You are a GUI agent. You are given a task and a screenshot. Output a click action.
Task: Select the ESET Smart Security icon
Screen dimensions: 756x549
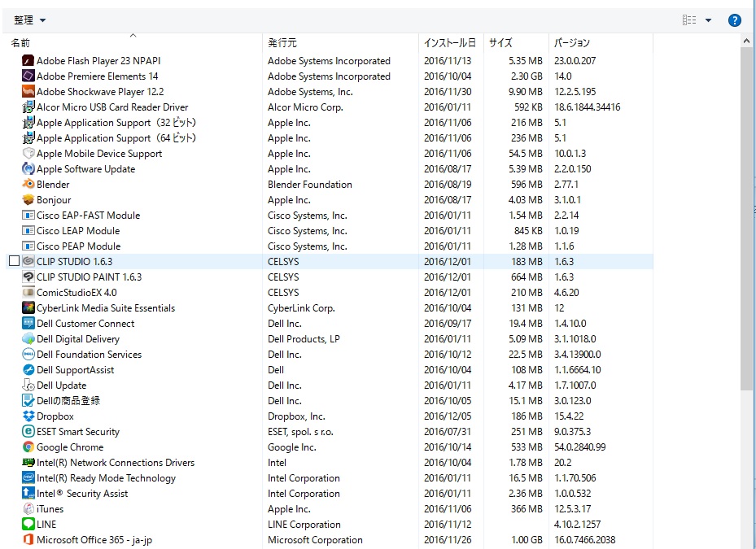point(28,432)
